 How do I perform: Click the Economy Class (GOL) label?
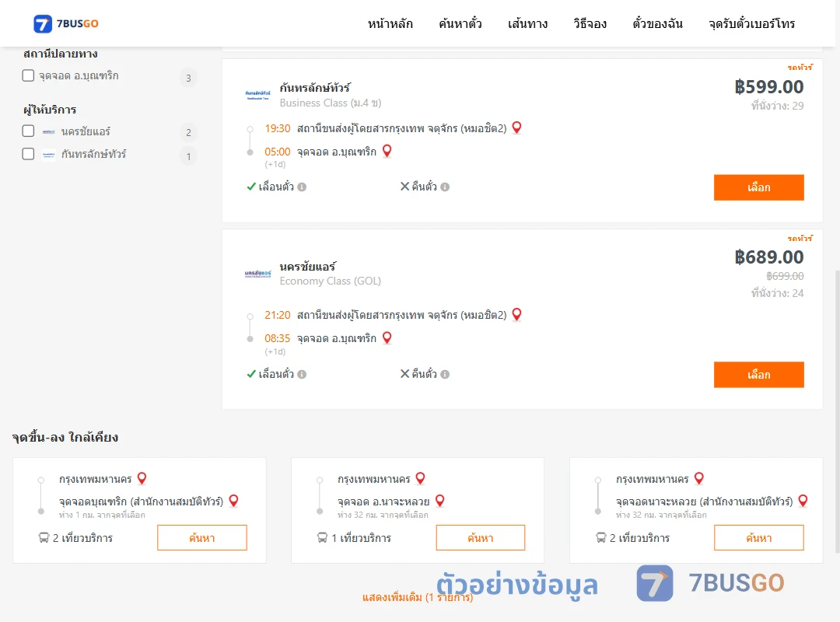point(330,281)
